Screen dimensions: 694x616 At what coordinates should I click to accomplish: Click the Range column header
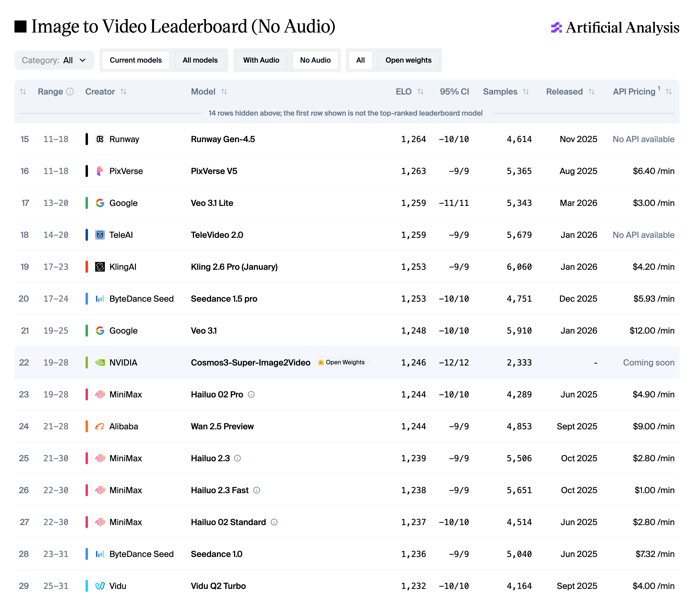tap(50, 92)
